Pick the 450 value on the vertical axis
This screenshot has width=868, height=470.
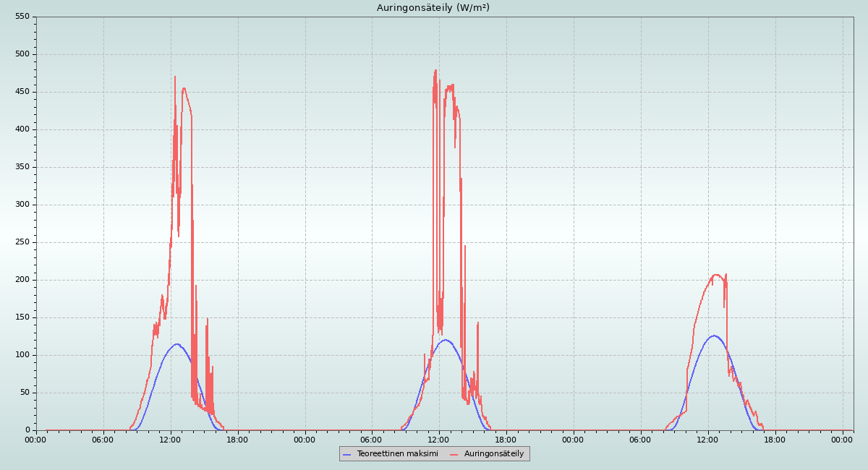[x=22, y=92]
